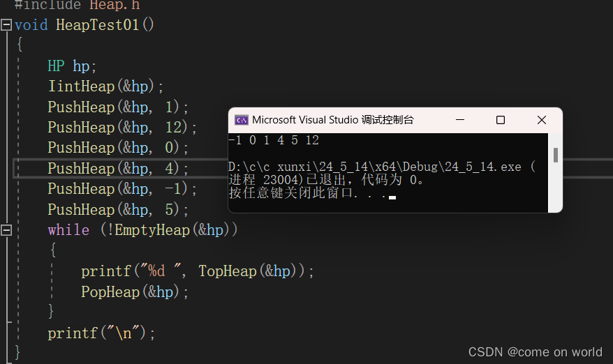Screen dimensions: 613x364
Task: Click the PushHeap(&hp, 12) statement
Action: pos(122,128)
